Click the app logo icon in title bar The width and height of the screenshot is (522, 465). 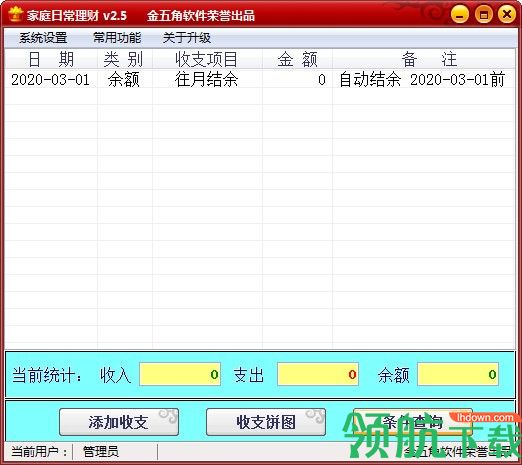15,14
